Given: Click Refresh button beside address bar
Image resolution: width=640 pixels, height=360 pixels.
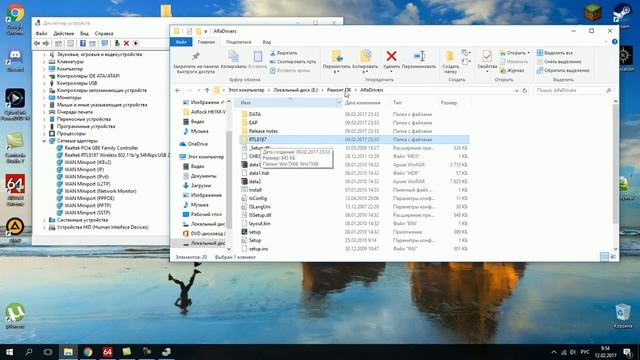Looking at the screenshot, I should pyautogui.click(x=525, y=90).
